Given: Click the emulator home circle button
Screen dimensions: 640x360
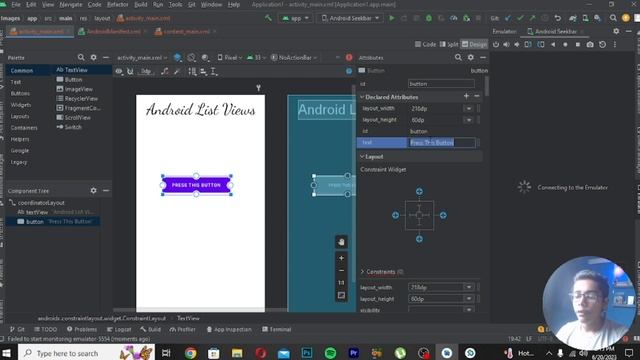Looking at the screenshot, I should tap(565, 44).
